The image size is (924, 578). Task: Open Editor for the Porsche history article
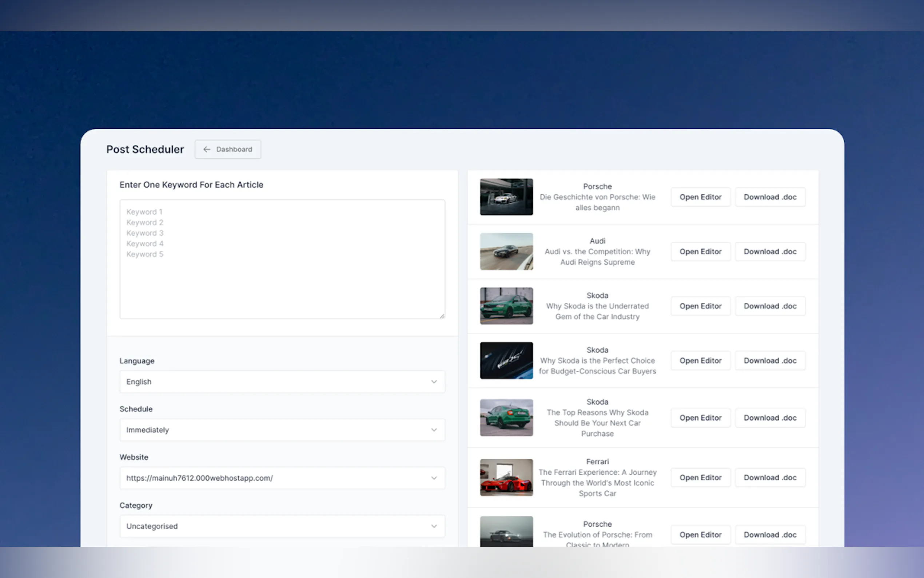pos(700,197)
